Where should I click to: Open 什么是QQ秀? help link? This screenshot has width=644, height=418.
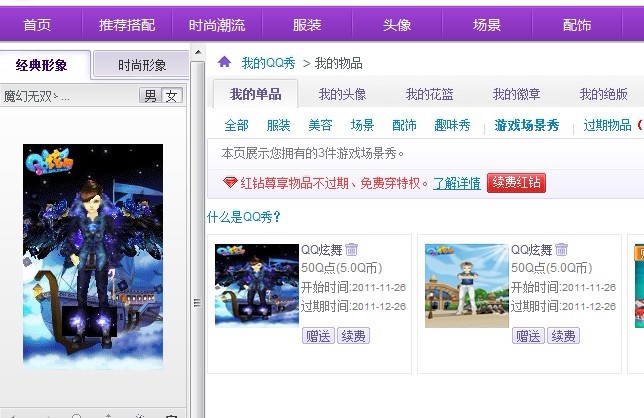pyautogui.click(x=244, y=217)
